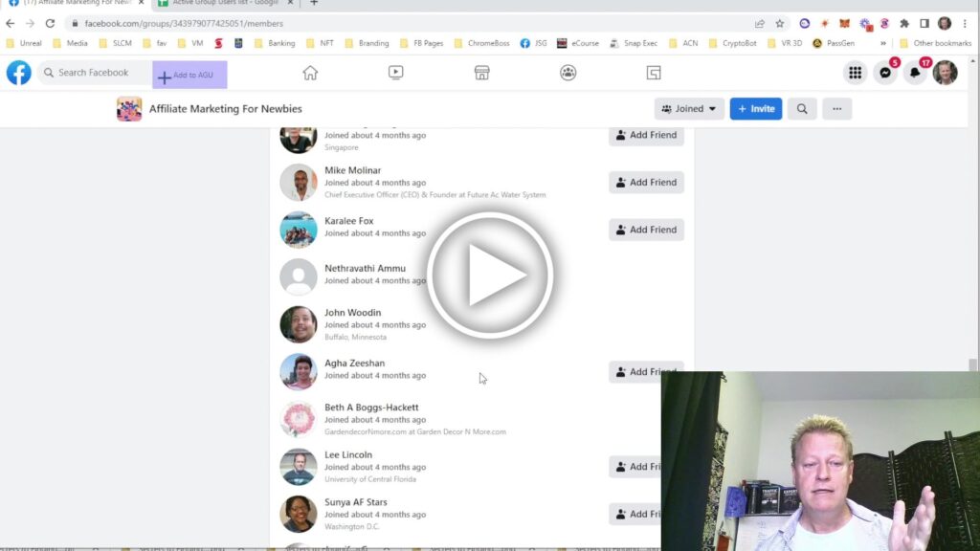Open the notifications bell icon

915,73
